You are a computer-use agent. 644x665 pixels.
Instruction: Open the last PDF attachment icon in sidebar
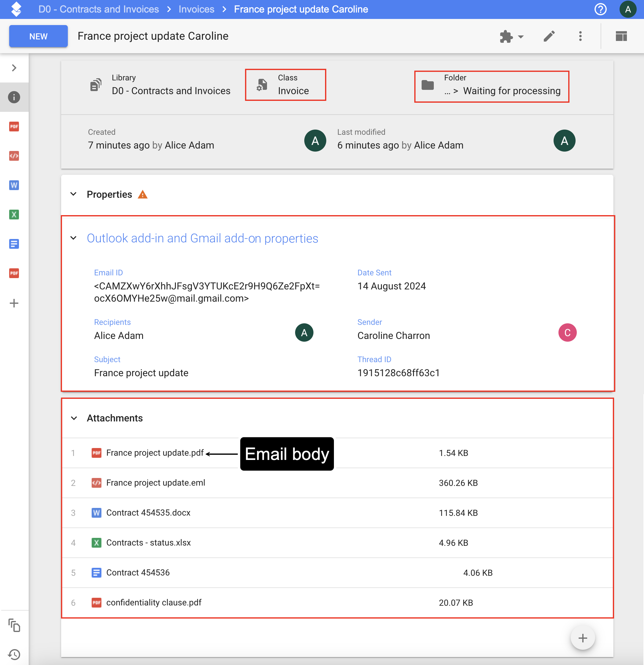pos(14,273)
